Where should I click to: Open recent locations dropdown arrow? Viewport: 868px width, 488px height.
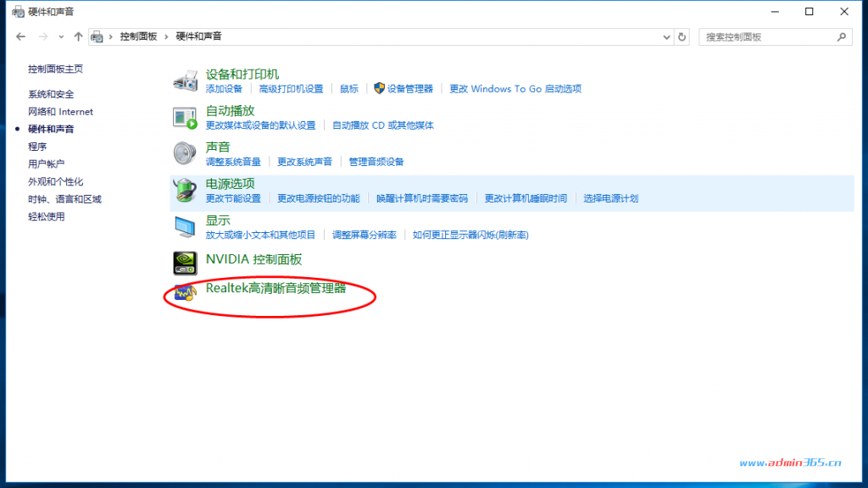pos(61,36)
